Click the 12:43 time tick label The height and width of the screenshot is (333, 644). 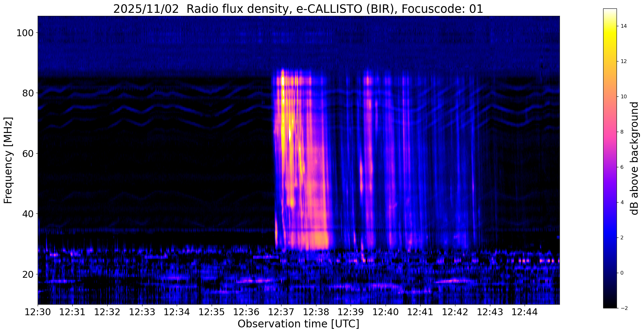[x=490, y=312]
